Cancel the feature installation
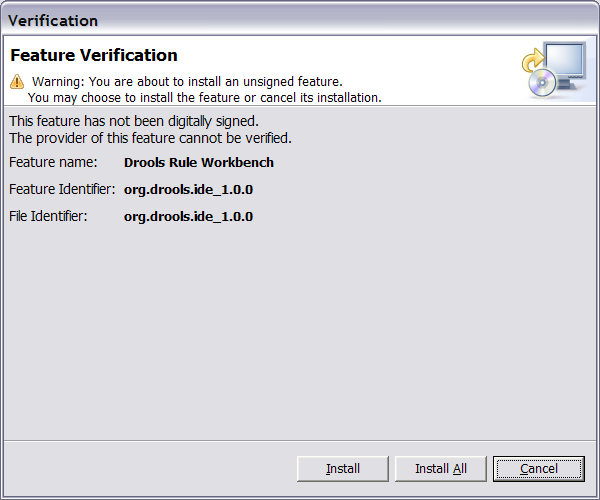Viewport: 600px width, 500px height. click(538, 468)
